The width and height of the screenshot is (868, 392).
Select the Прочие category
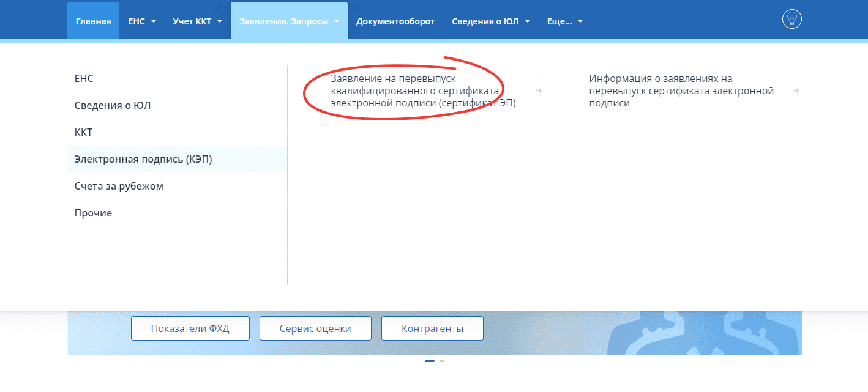[x=93, y=213]
